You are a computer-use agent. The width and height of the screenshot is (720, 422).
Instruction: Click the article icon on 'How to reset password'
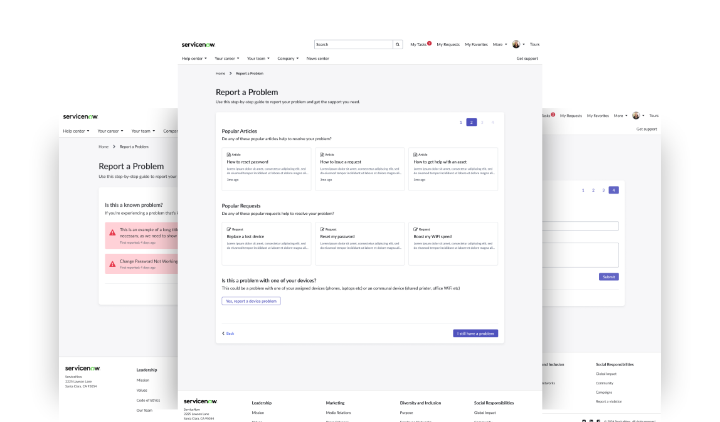pos(228,155)
